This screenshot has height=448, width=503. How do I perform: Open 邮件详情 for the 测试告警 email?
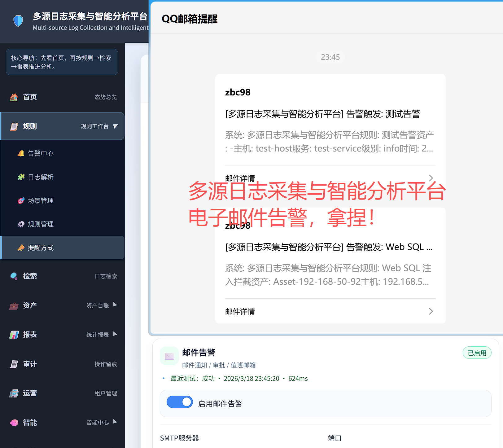click(330, 178)
